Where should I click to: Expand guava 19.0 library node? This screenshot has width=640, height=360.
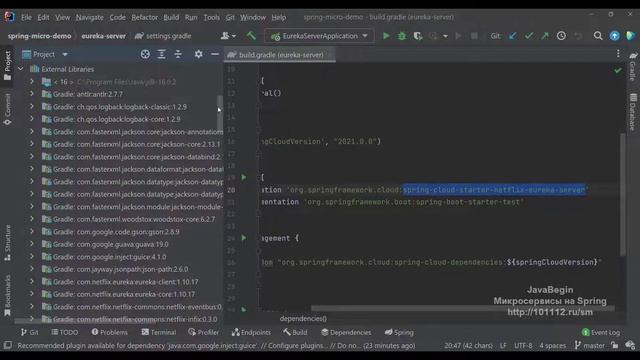(x=32, y=244)
